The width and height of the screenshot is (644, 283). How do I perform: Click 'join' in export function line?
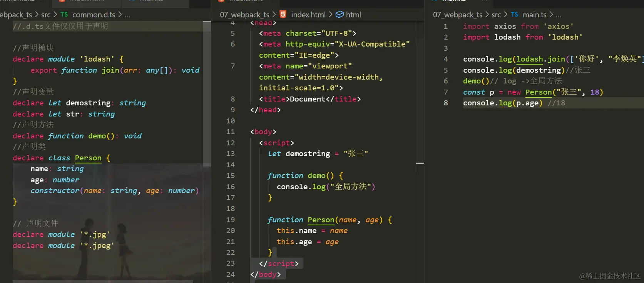click(x=110, y=70)
